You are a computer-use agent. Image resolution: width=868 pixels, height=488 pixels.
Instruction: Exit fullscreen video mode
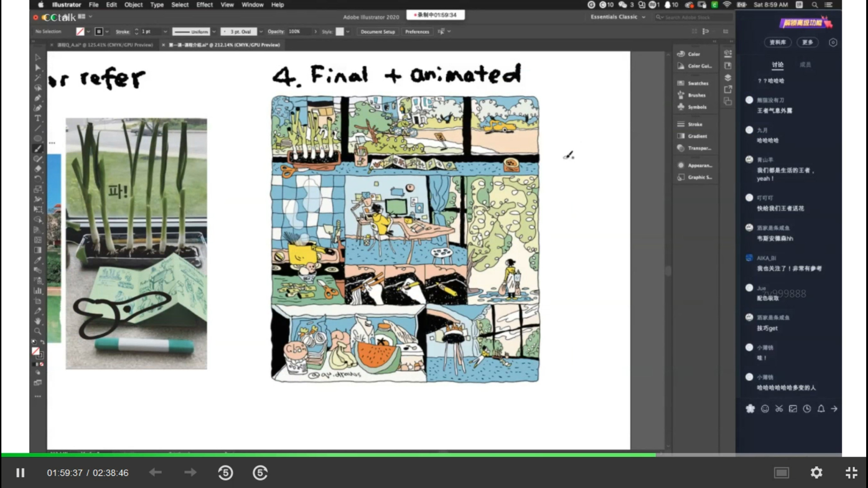click(851, 473)
